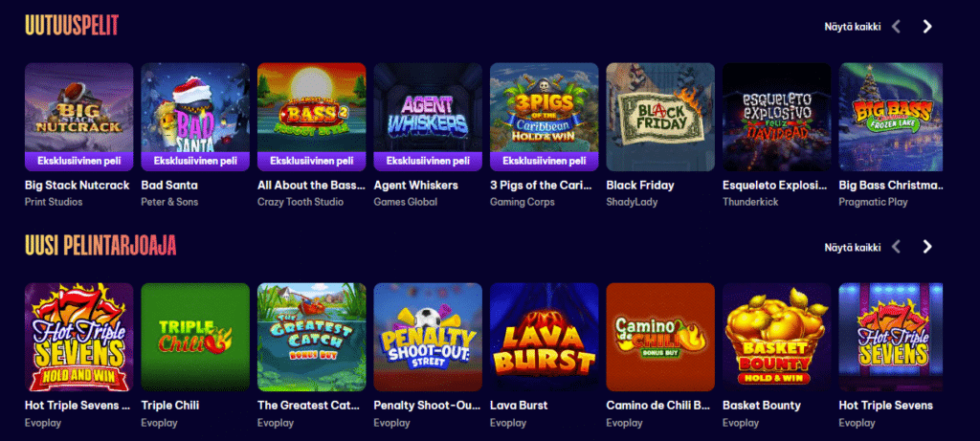Show next games in Uusi pelintarjoaja row

927,247
